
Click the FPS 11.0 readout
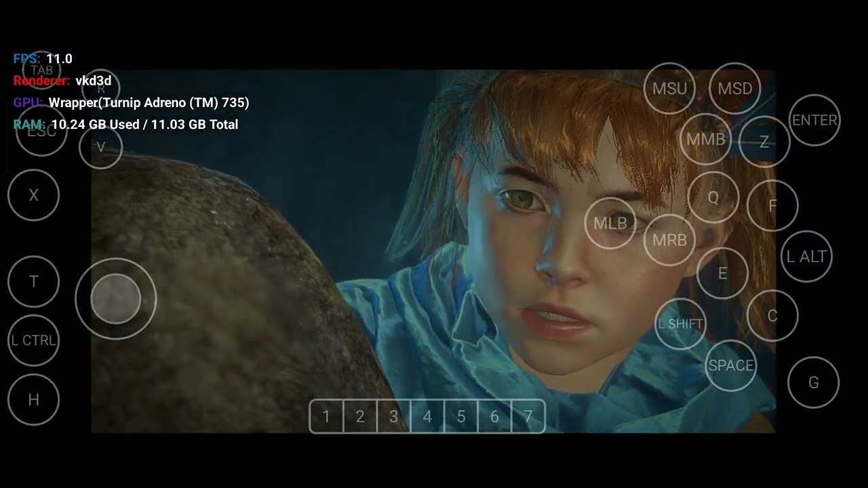[43, 59]
